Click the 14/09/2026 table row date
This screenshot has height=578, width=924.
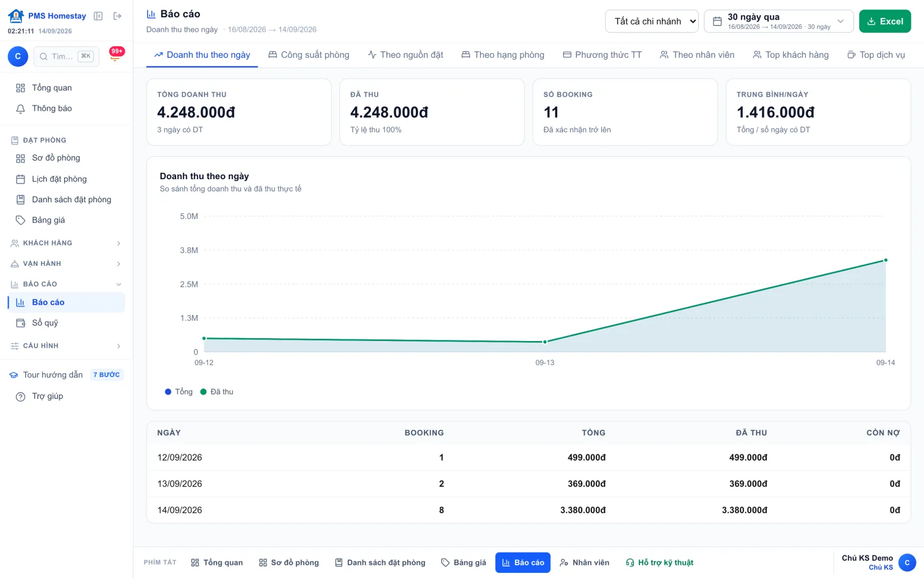click(180, 510)
